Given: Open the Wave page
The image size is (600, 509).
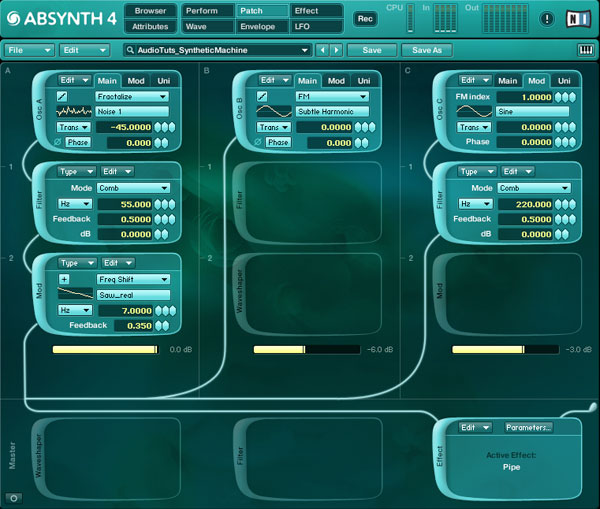Looking at the screenshot, I should [x=208, y=26].
